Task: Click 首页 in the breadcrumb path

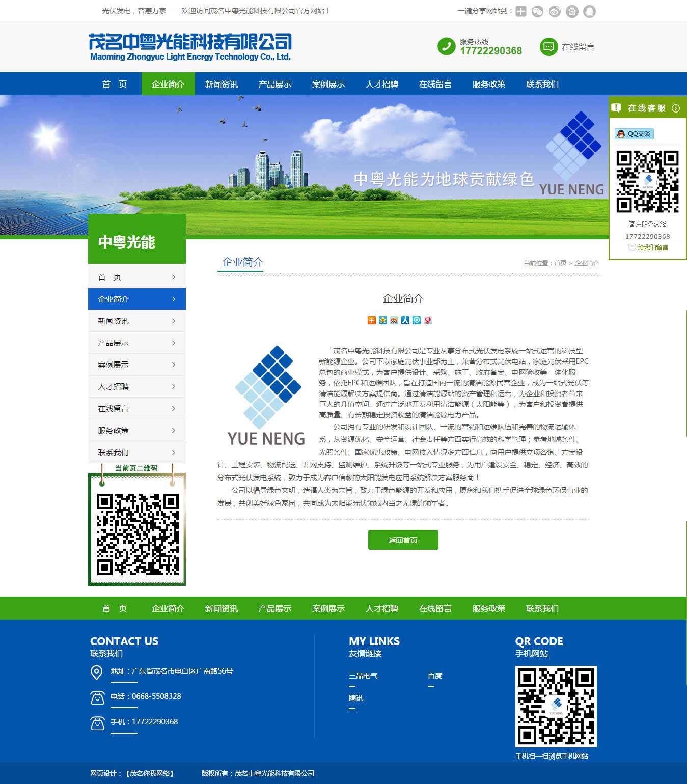Action: point(560,263)
